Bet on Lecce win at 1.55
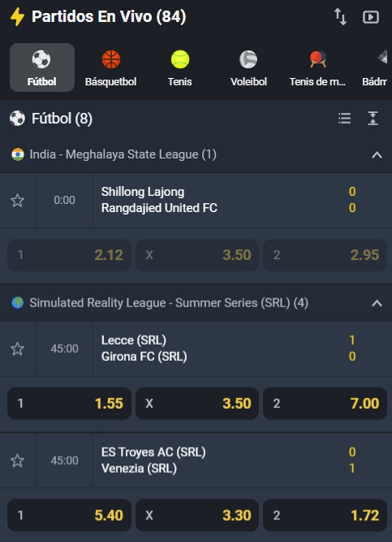392x542 pixels. pyautogui.click(x=70, y=403)
